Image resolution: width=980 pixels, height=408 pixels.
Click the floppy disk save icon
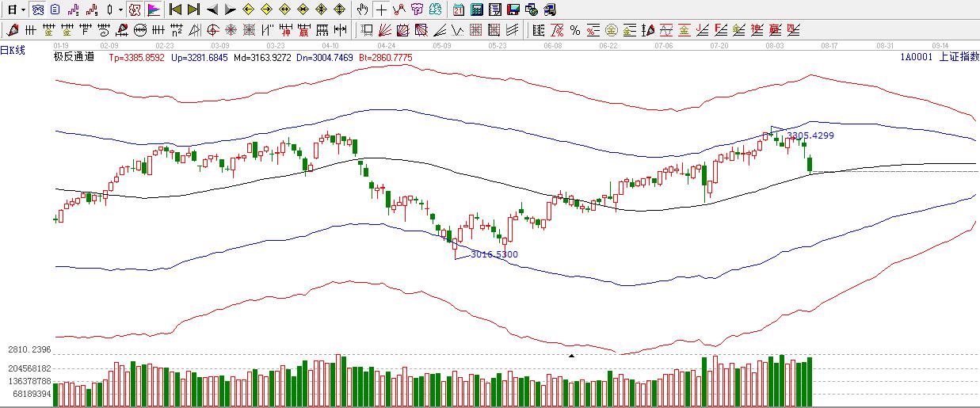[513, 10]
